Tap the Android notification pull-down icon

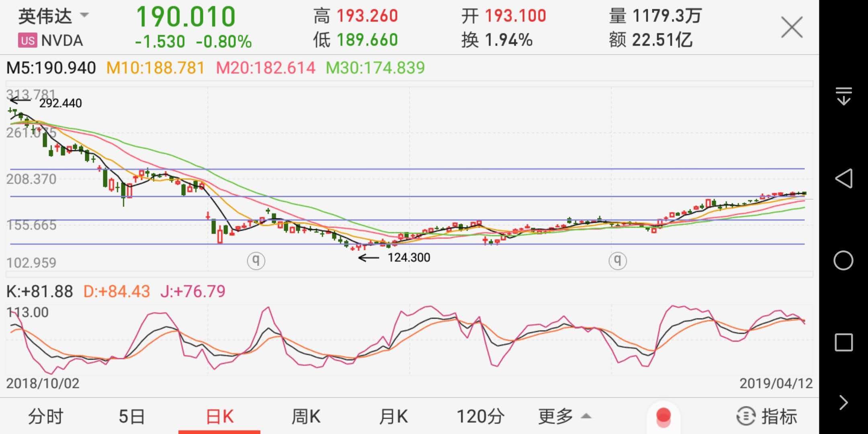[x=844, y=96]
